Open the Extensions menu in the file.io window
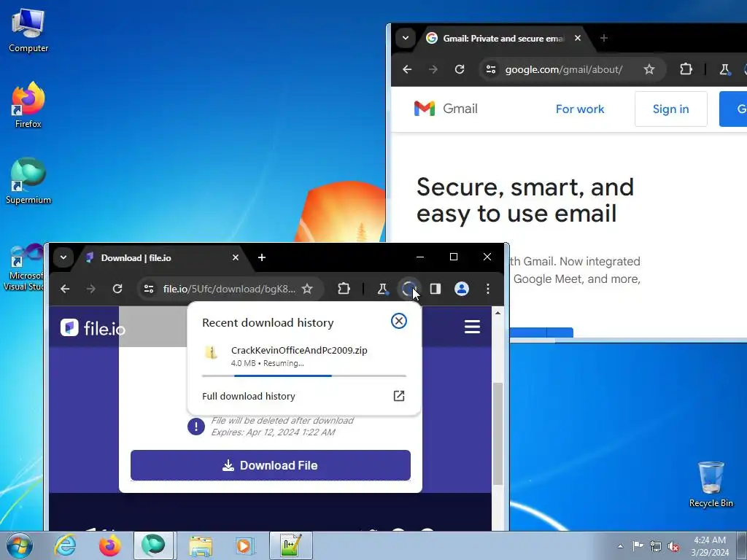Viewport: 747px width, 560px height. (344, 289)
